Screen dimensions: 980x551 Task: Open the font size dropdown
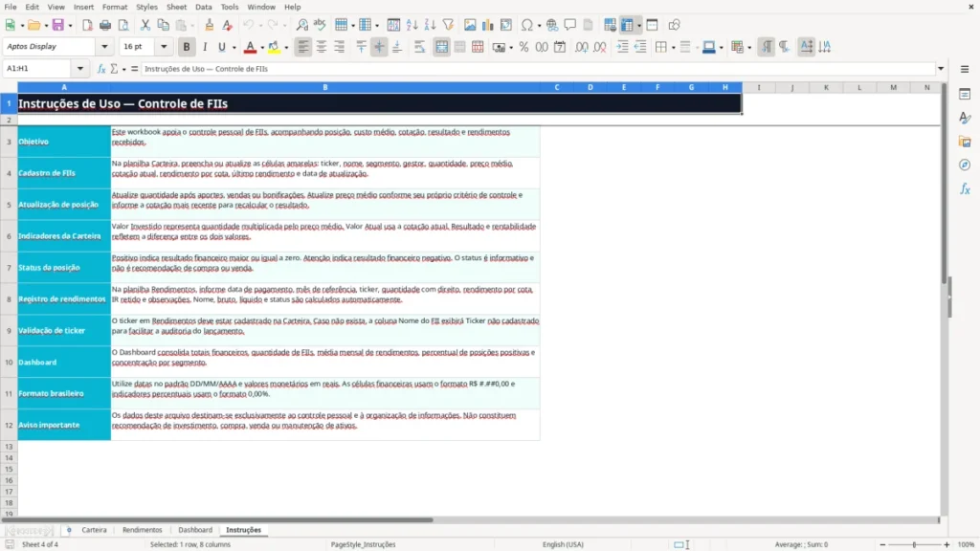[164, 46]
